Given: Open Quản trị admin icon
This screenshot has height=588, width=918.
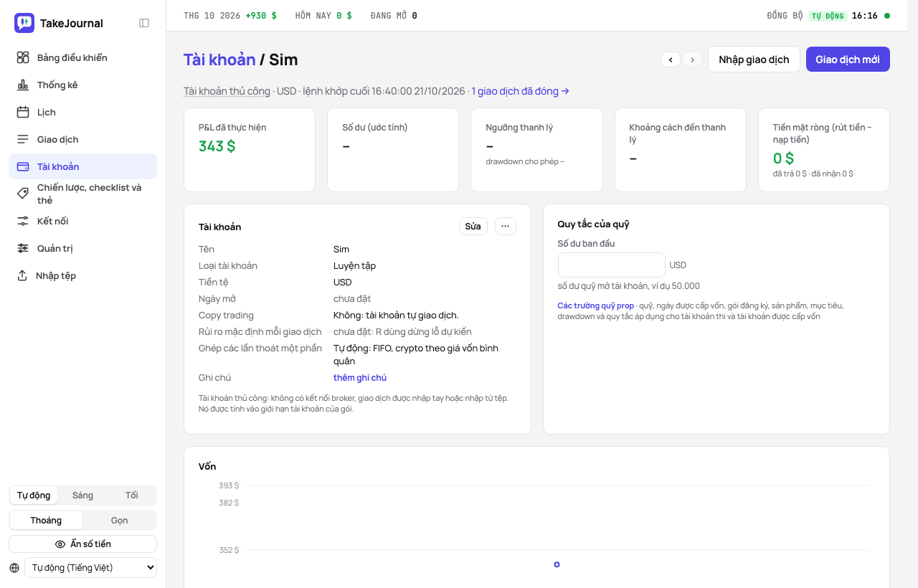Looking at the screenshot, I should point(23,248).
